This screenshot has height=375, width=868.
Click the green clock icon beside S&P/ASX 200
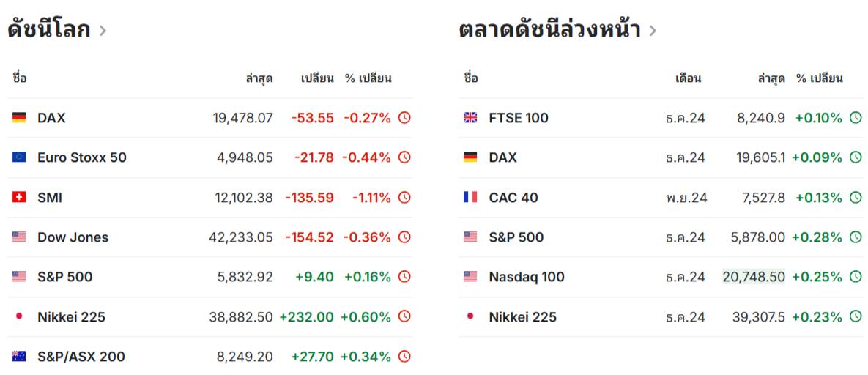coord(404,357)
